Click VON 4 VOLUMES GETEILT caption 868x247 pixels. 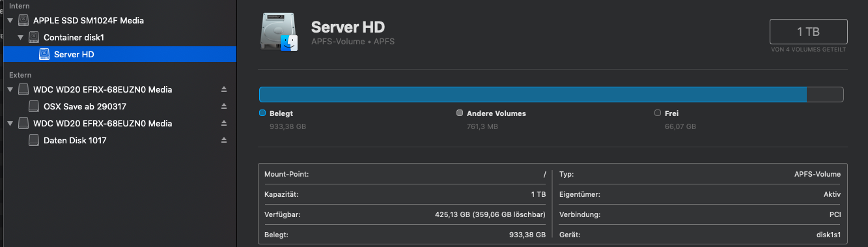click(x=808, y=50)
